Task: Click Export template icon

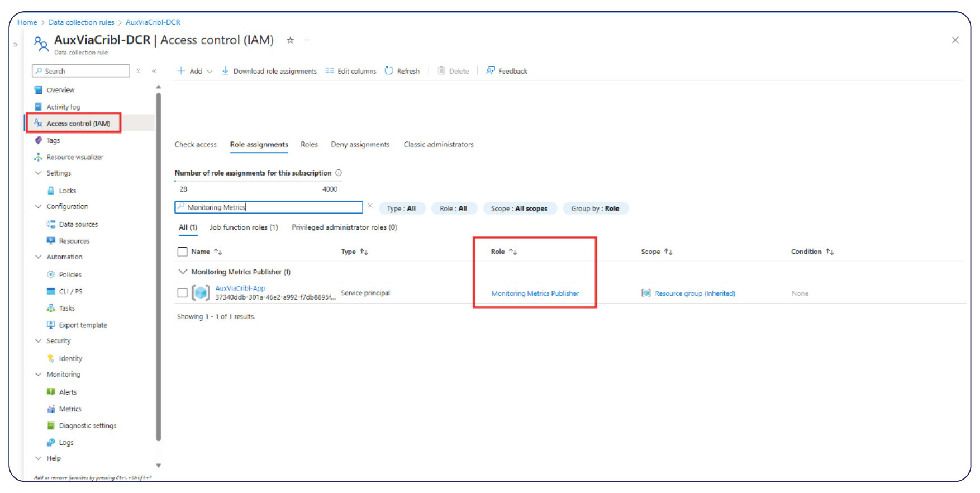Action: pyautogui.click(x=51, y=325)
